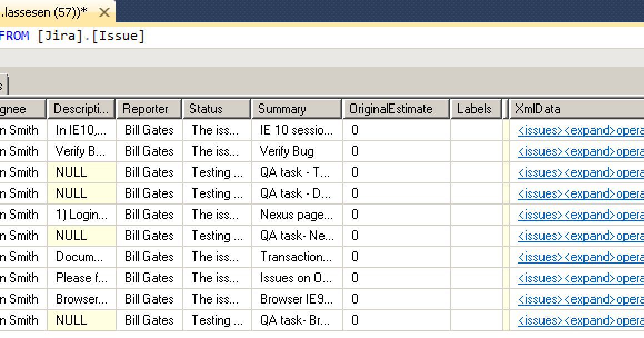Click the Bill Gates reporter cell in row one
644x338 pixels.
148,130
